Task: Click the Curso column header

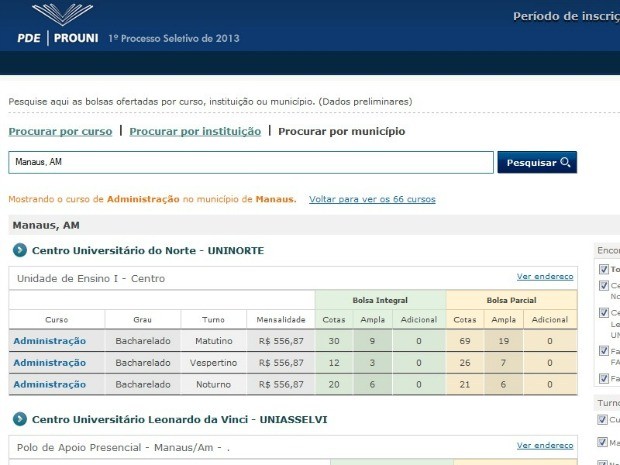Action: pyautogui.click(x=57, y=319)
